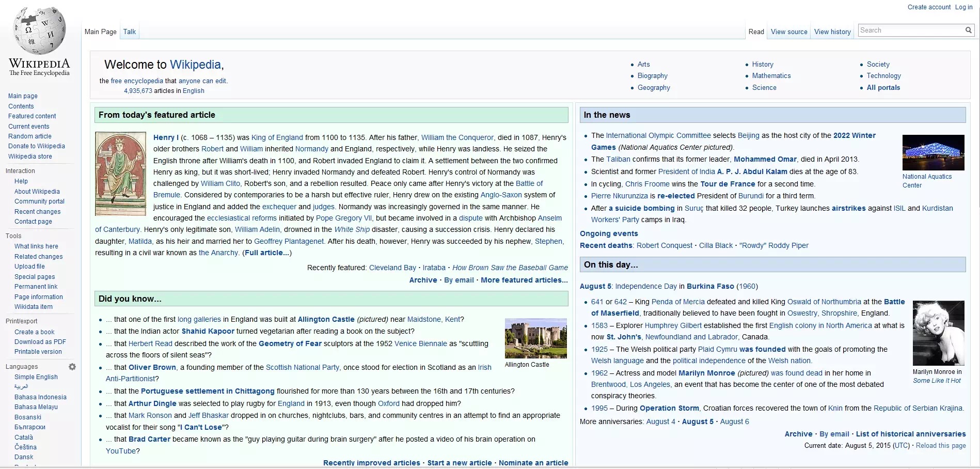This screenshot has width=980, height=469.
Task: Open the Henry I portrait thumbnail
Action: [120, 174]
